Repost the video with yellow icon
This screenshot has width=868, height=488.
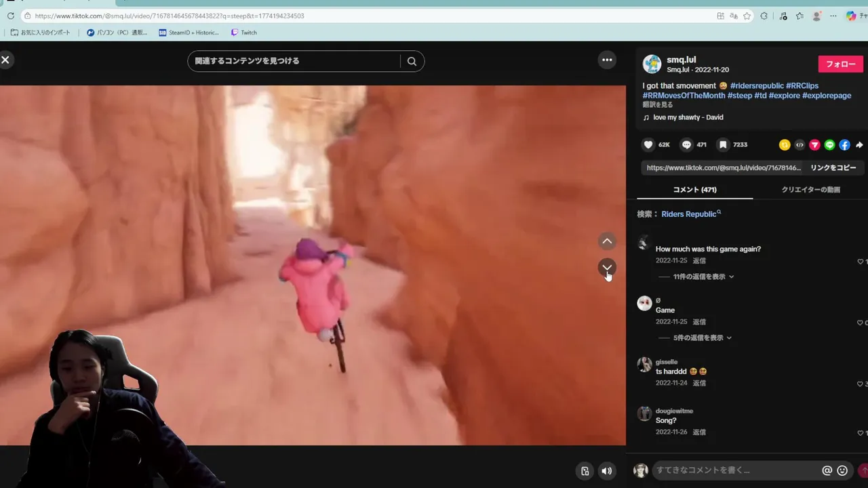click(x=785, y=145)
